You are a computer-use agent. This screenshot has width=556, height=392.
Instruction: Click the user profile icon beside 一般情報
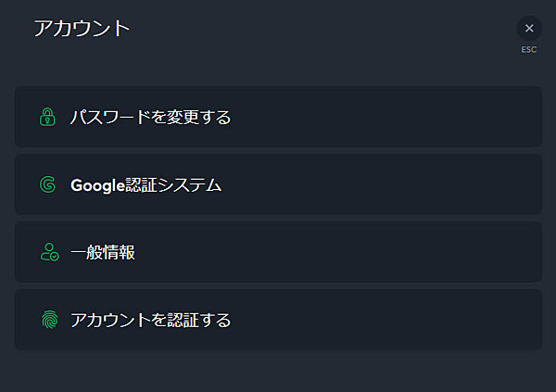tap(49, 252)
